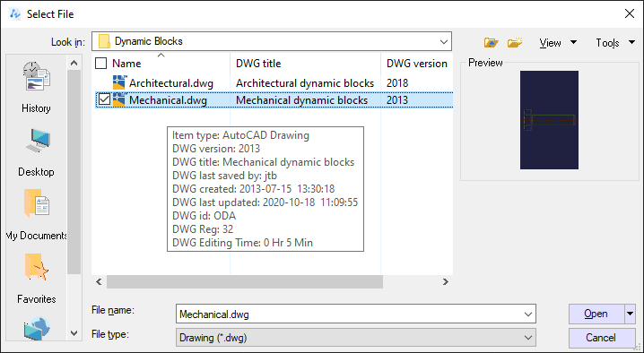Open the Tools menu
The width and height of the screenshot is (644, 353).
coord(614,43)
